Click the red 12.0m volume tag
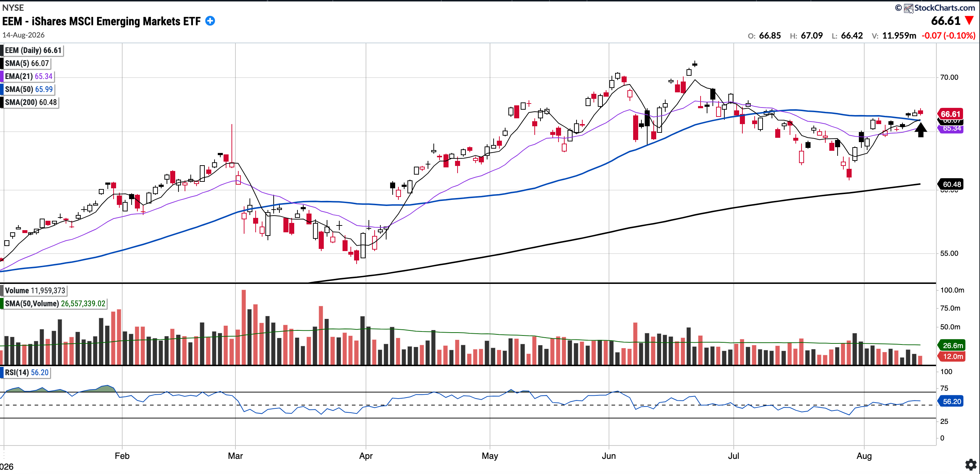 click(952, 356)
